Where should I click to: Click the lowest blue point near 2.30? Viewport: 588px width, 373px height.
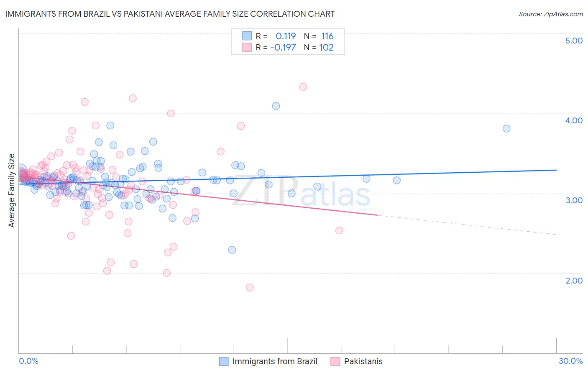232,250
